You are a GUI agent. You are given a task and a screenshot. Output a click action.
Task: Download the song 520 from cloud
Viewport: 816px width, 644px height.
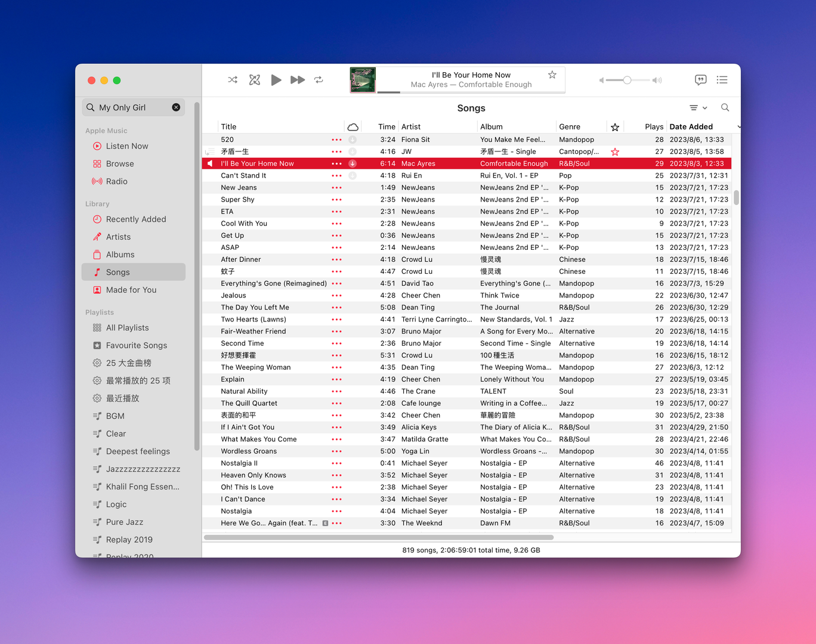click(353, 140)
